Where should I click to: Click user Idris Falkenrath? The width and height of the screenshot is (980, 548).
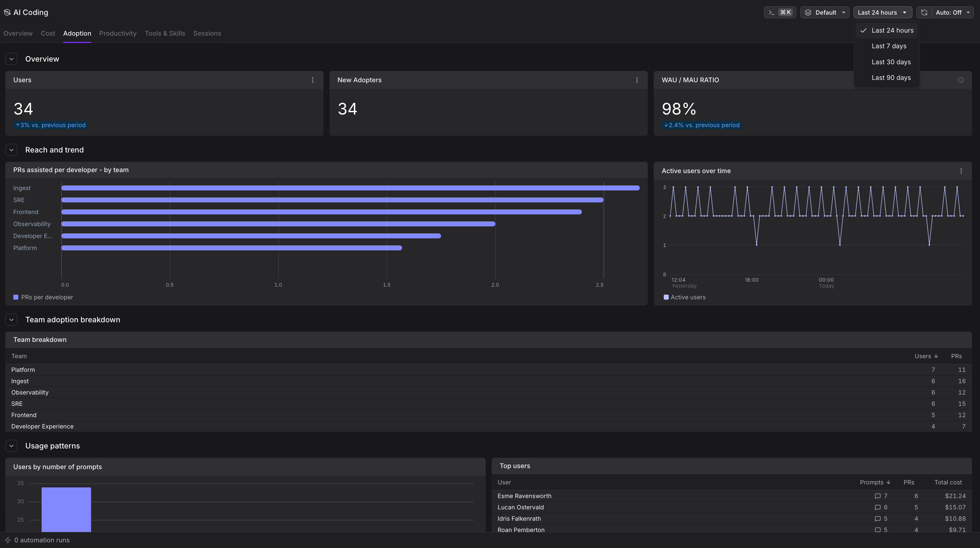[x=519, y=519]
